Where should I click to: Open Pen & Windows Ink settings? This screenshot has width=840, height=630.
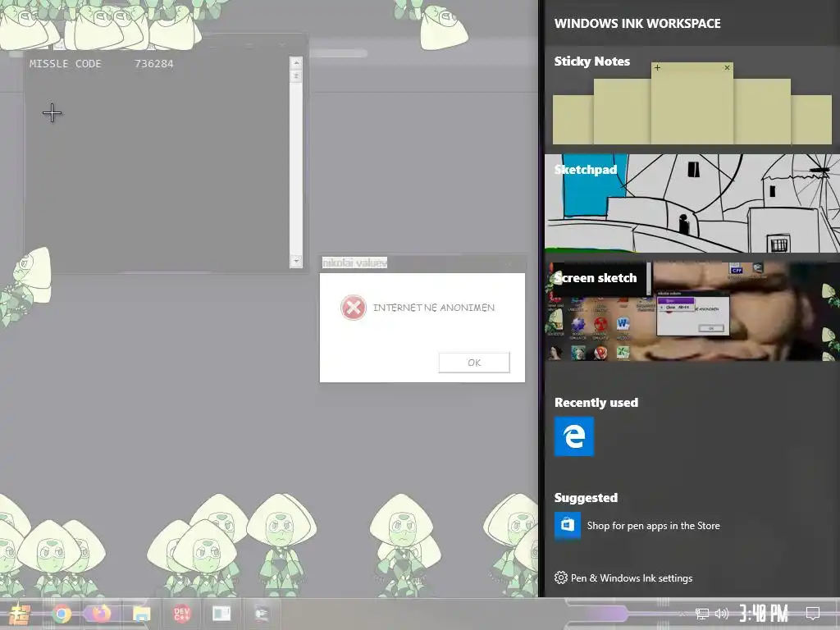623,577
